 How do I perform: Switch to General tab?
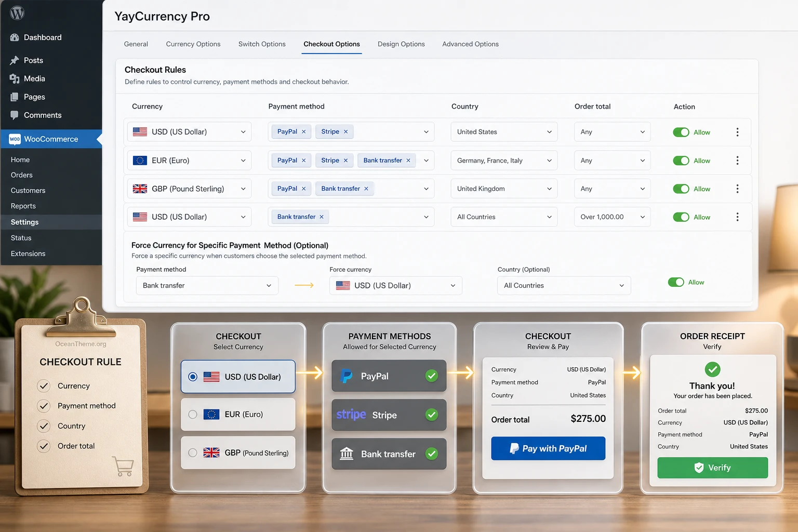[x=136, y=44]
